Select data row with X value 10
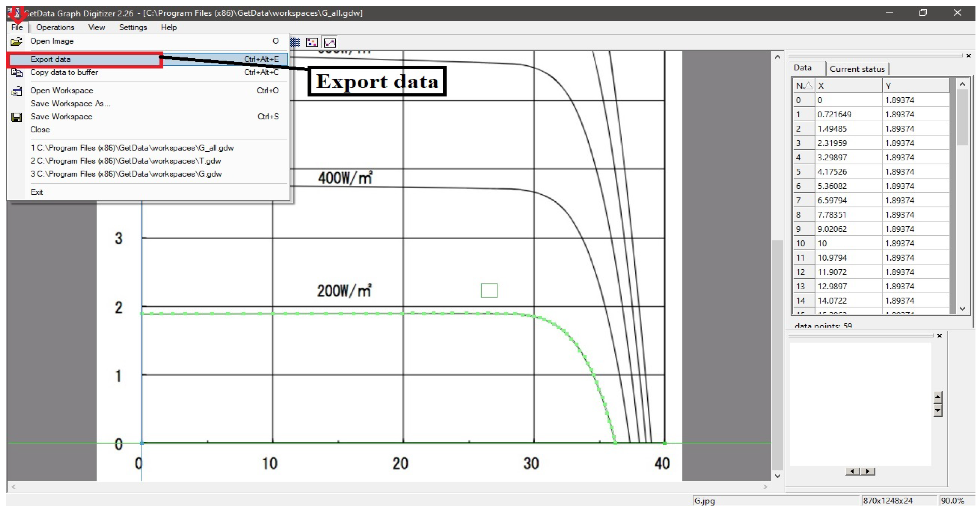980x514 pixels. coord(848,243)
